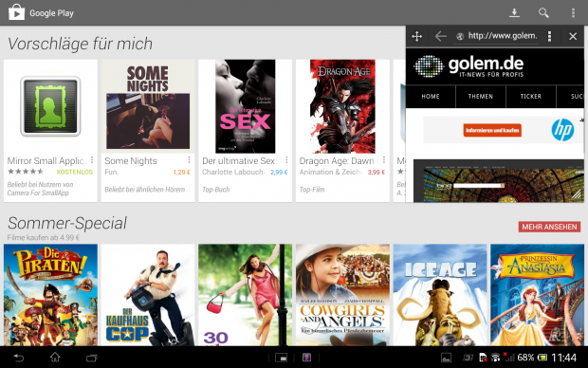Screen dimensions: 588x368
Task: Click 'Sommer-Special' section heading
Action: click(x=67, y=223)
